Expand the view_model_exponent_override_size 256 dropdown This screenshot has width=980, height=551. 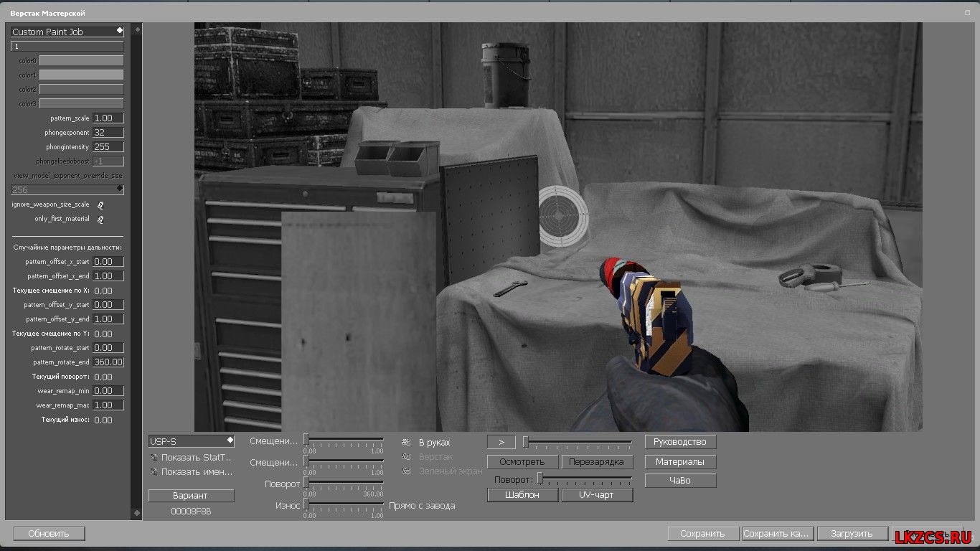(67, 189)
